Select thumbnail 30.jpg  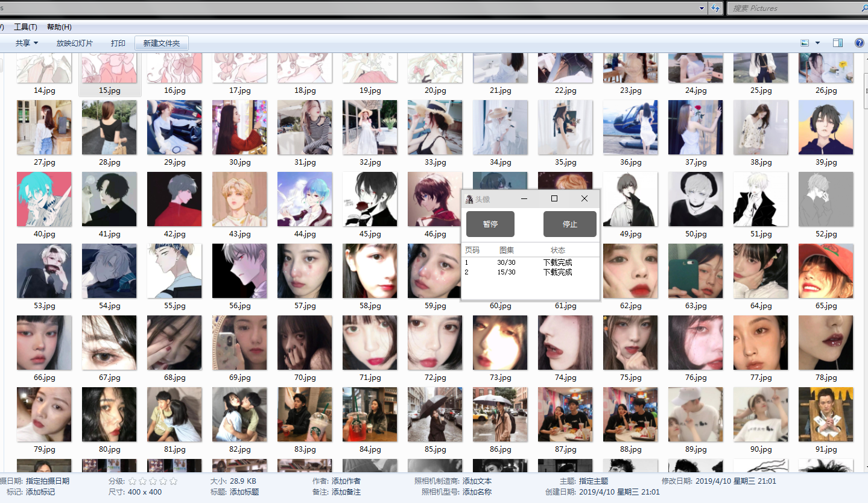click(x=240, y=127)
